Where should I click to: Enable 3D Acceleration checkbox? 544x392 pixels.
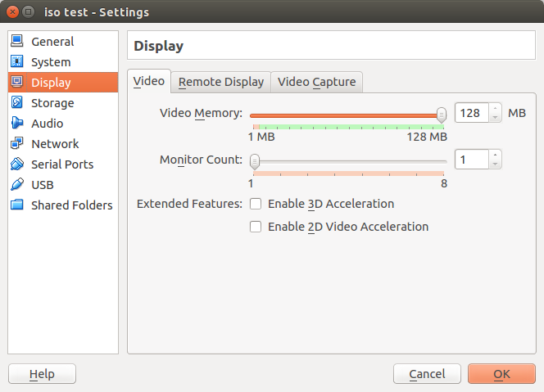(x=256, y=204)
